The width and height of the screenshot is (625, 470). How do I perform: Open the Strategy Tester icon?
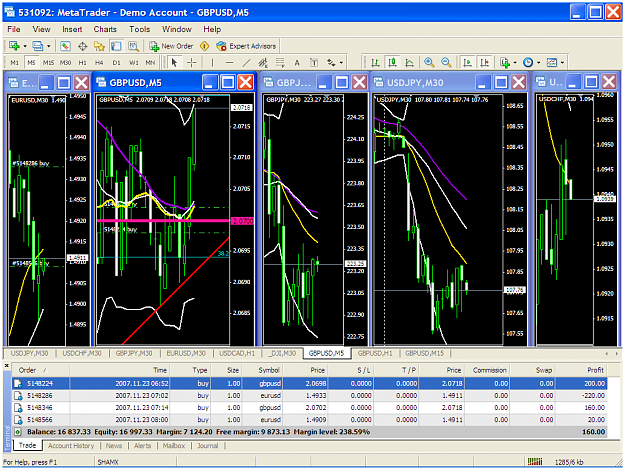[133, 46]
